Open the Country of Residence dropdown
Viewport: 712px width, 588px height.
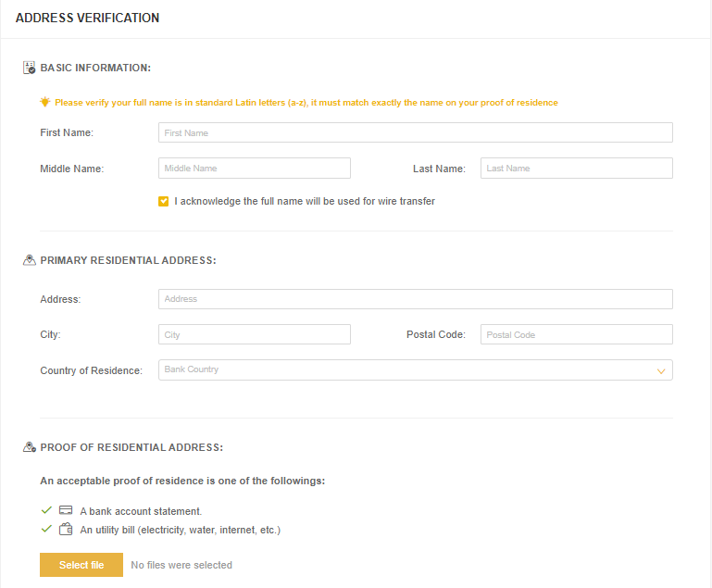point(416,370)
